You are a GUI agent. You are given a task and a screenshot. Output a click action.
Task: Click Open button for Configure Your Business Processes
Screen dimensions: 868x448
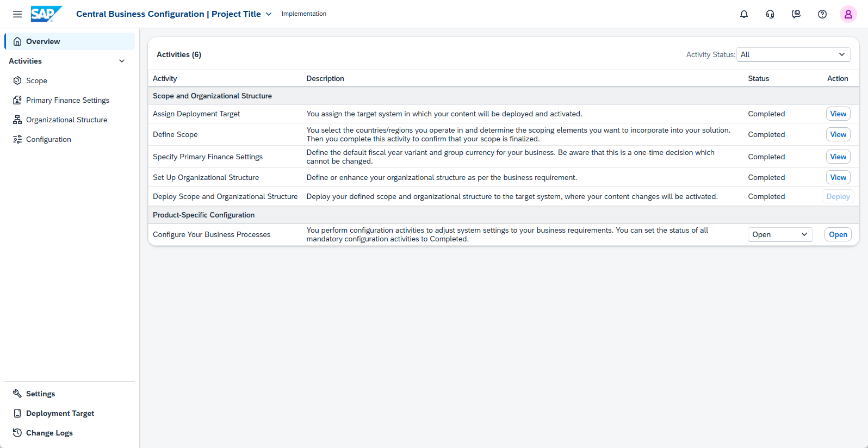[838, 234]
